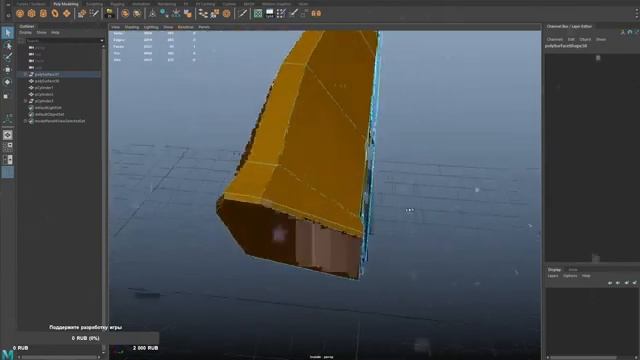This screenshot has height=360, width=640.
Task: Open the Outliner search filter dropdown arrow
Action: 102,41
